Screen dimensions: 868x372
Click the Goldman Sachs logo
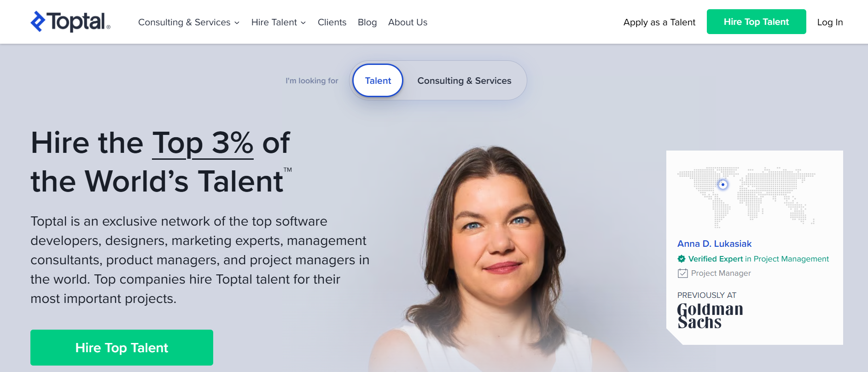tap(710, 316)
